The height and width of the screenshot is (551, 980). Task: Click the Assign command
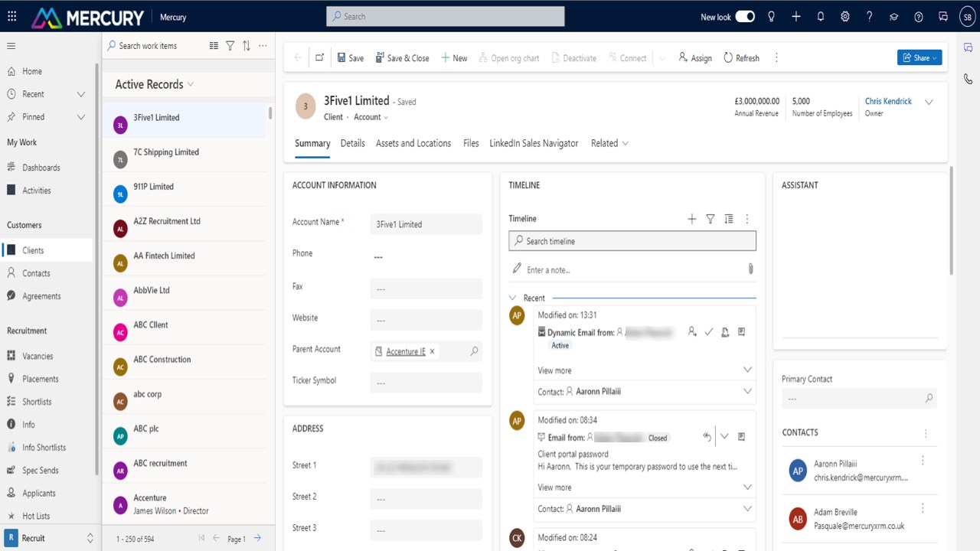(695, 58)
